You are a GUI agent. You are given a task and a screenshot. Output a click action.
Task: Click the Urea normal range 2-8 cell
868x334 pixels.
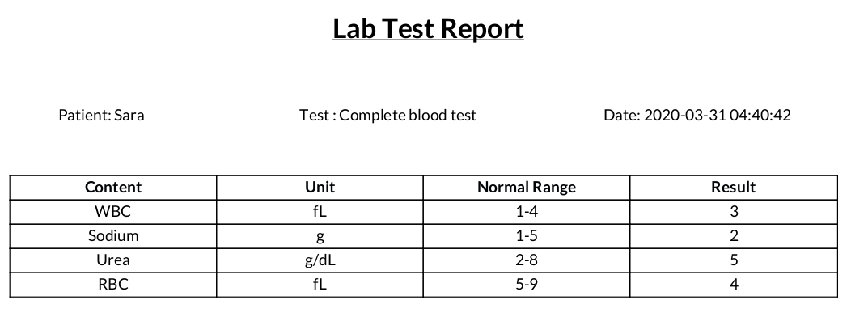pyautogui.click(x=526, y=260)
